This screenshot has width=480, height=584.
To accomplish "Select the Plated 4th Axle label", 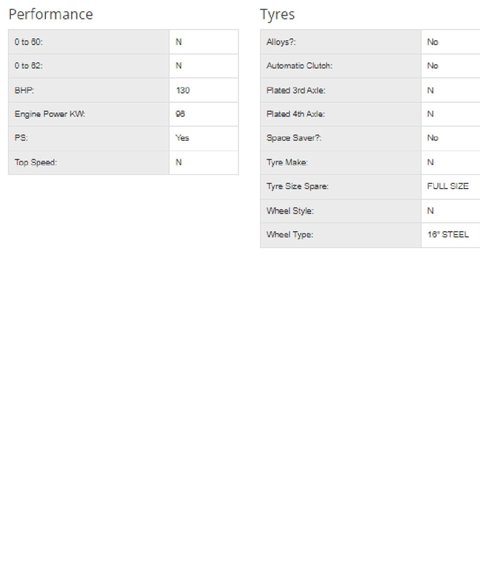I will pos(296,114).
